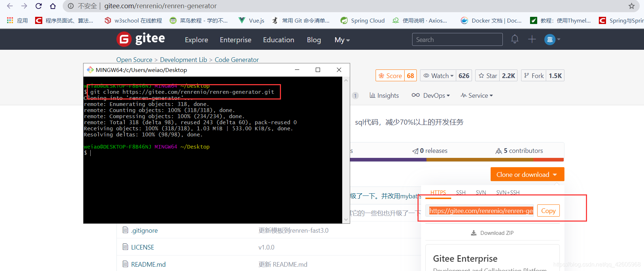
Task: Expand the My dropdown menu
Action: 342,40
